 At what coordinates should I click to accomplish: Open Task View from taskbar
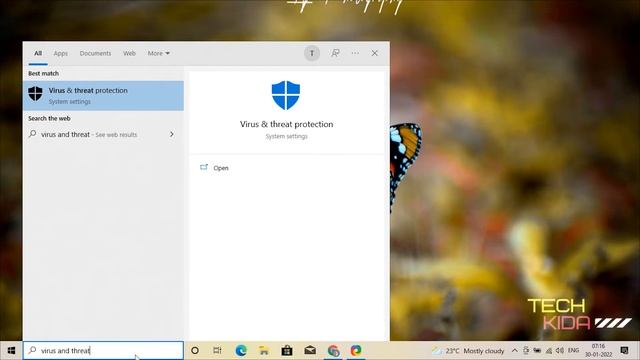(217, 350)
